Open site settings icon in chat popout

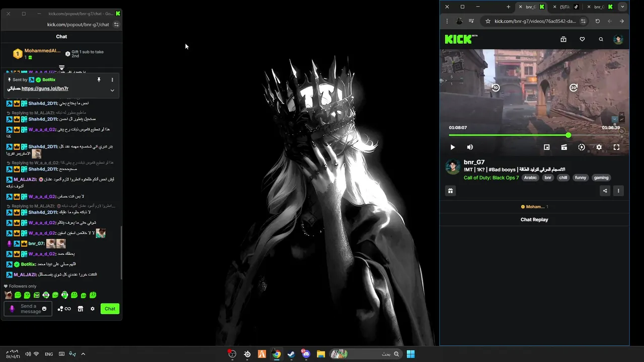[116, 25]
